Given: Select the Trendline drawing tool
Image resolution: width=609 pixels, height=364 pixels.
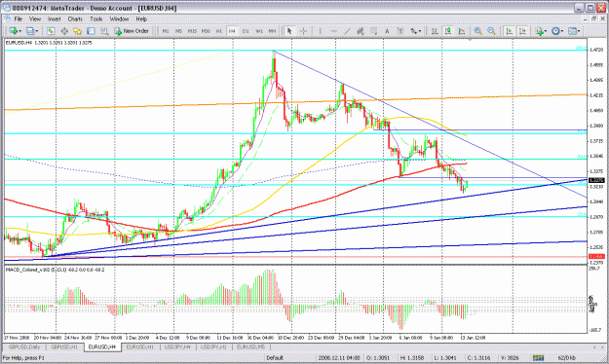Looking at the screenshot, I should (347, 31).
